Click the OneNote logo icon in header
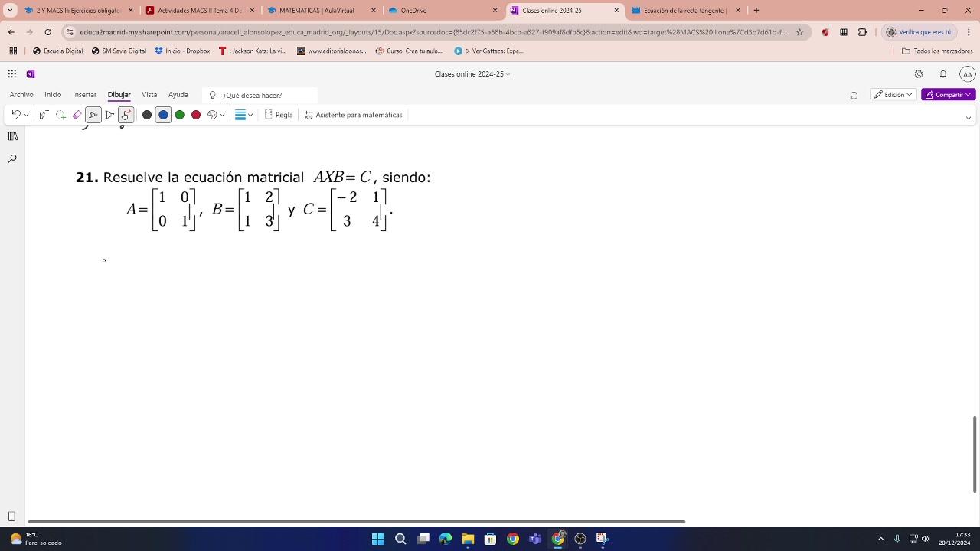The image size is (980, 551). (x=31, y=74)
